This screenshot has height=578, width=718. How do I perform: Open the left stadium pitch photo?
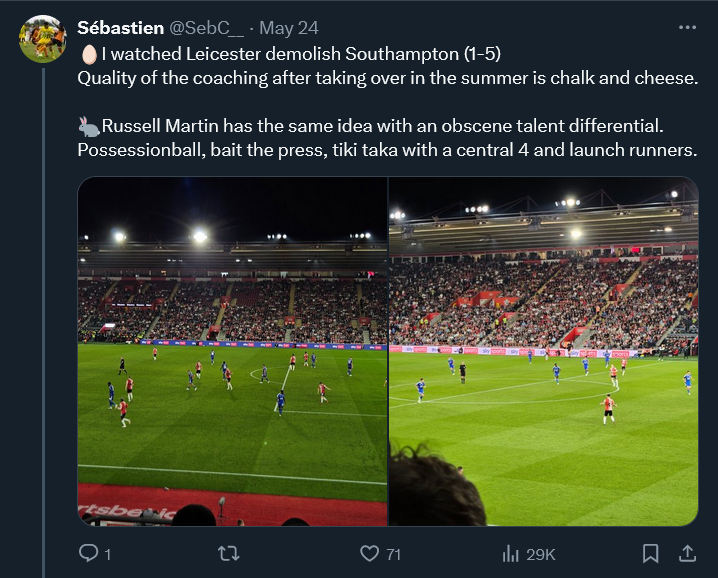click(232, 351)
